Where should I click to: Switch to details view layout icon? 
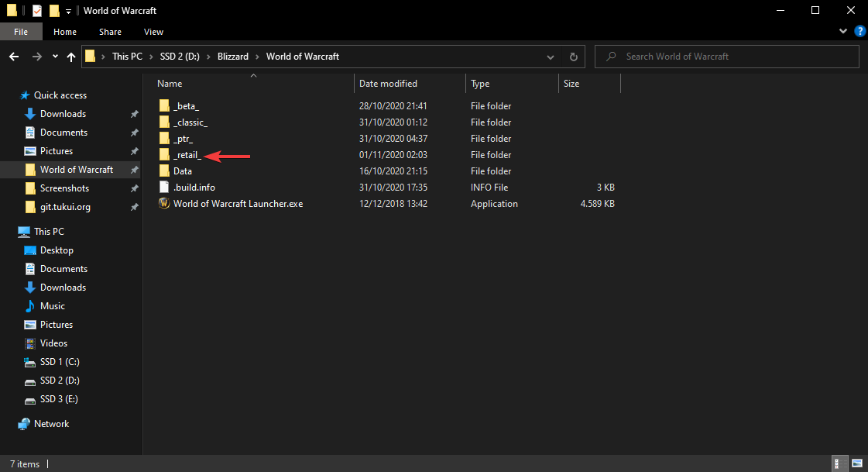[840, 463]
